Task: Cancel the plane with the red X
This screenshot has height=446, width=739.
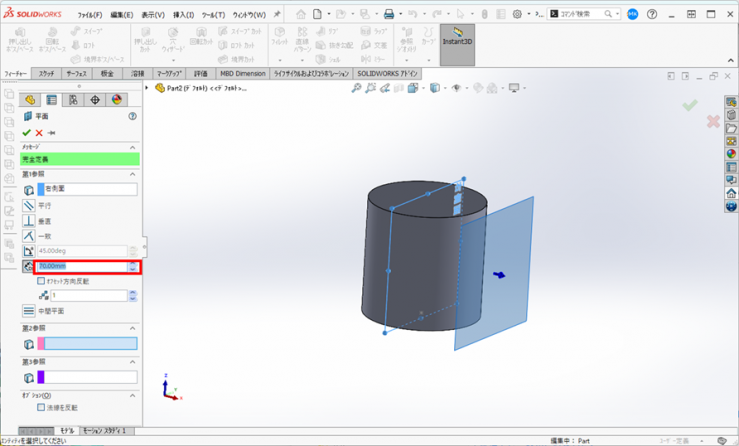Action: point(39,133)
